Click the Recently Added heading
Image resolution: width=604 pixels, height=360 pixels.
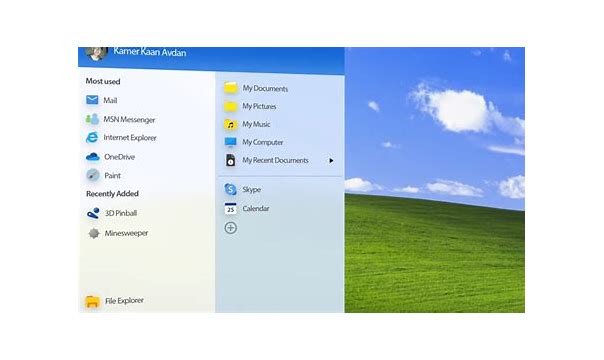(x=112, y=194)
